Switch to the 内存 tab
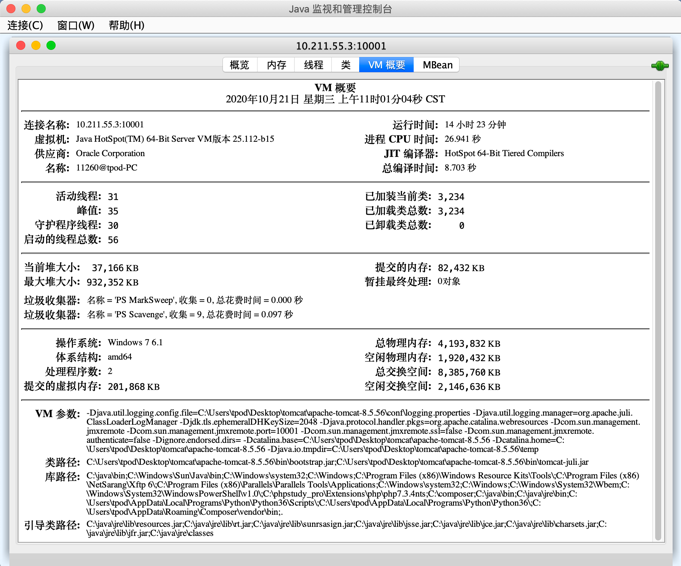This screenshot has height=566, width=681. [277, 65]
